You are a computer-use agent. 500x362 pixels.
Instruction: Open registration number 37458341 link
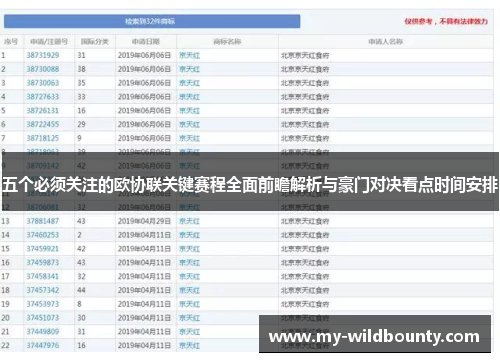[43, 277]
